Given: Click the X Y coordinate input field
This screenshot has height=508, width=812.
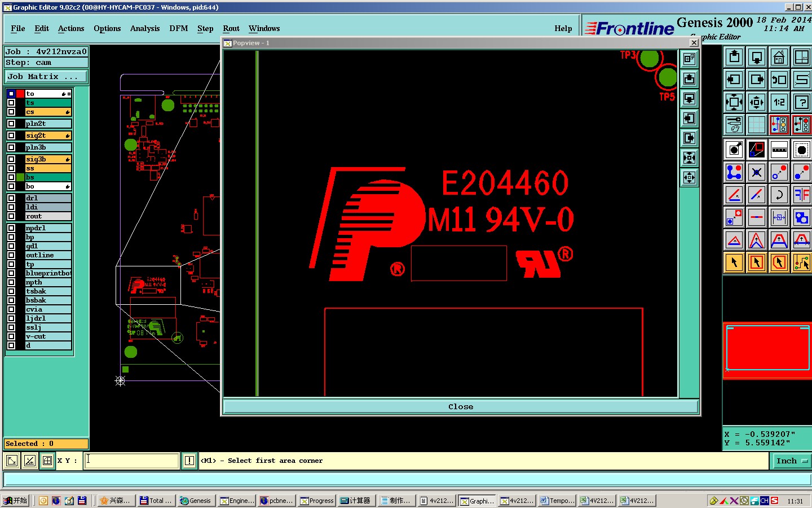Looking at the screenshot, I should pyautogui.click(x=132, y=461).
